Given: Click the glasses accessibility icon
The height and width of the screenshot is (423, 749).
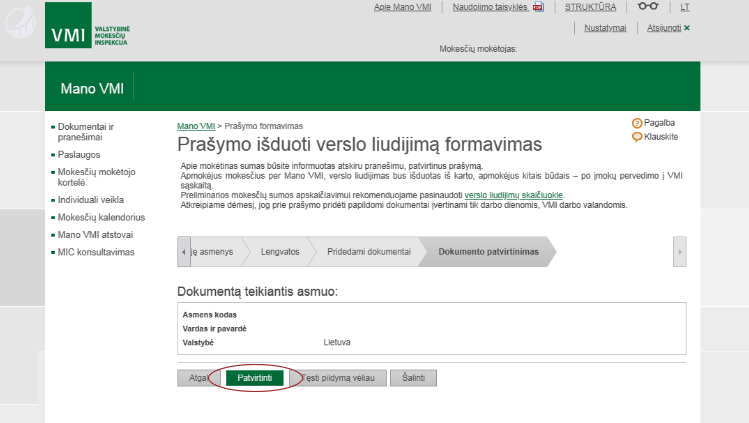Looking at the screenshot, I should 648,6.
